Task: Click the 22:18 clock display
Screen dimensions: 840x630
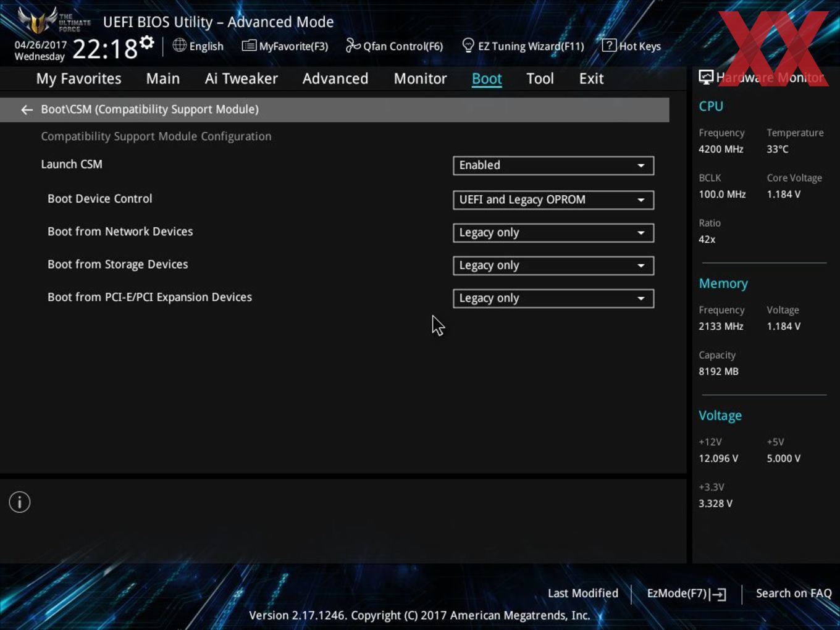Action: tap(105, 49)
